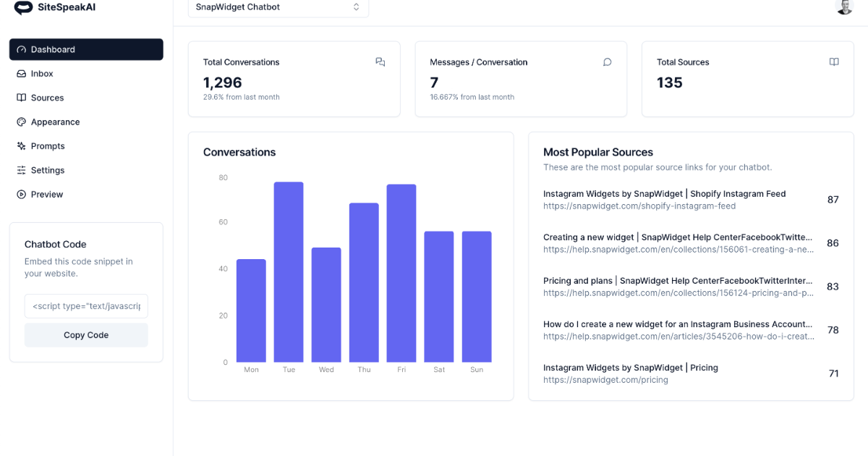Viewport: 868px width, 456px height.
Task: Click the Prompts sparkle icon
Action: coord(22,146)
